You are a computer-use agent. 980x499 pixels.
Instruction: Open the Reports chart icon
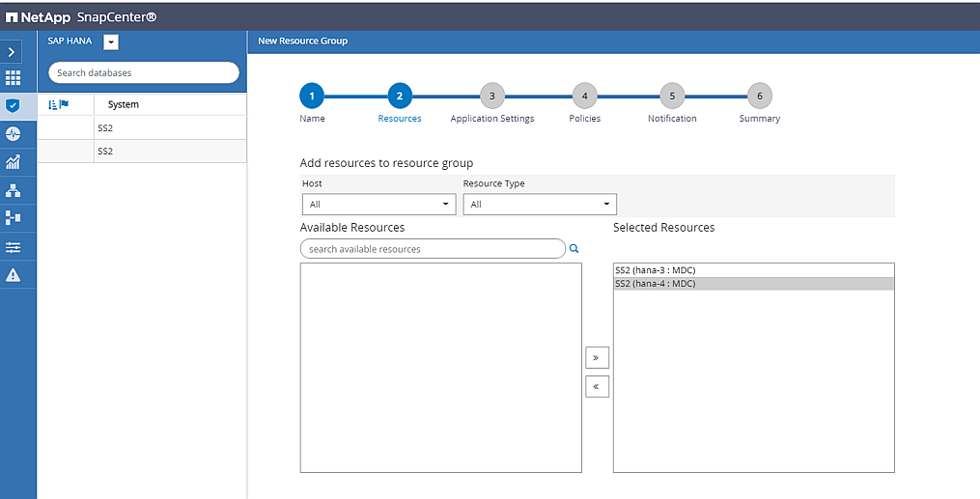(x=13, y=162)
